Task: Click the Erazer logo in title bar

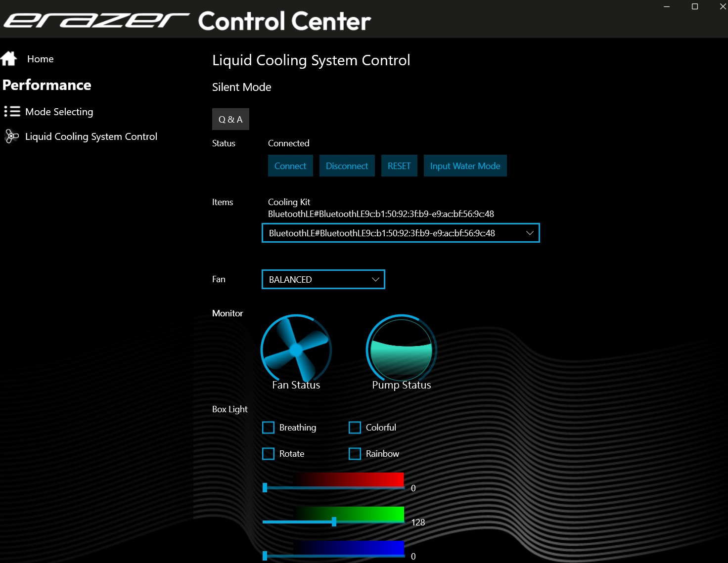Action: tap(96, 21)
